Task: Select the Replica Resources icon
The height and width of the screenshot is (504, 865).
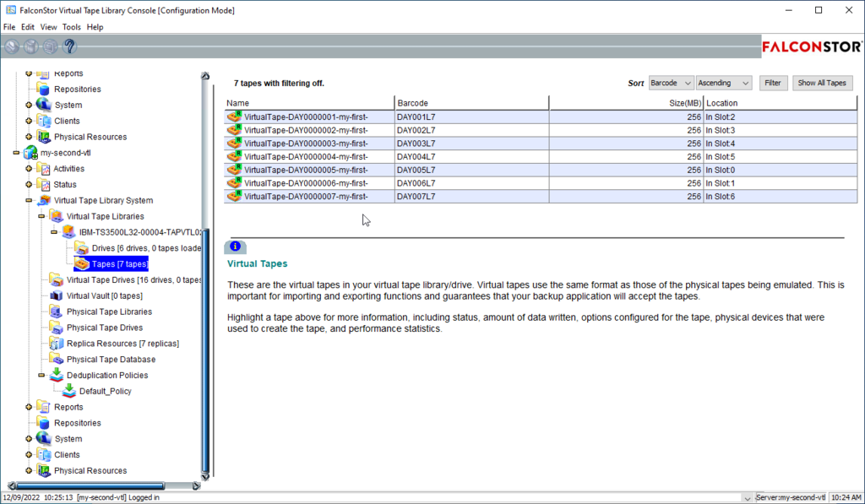Action: pyautogui.click(x=57, y=344)
